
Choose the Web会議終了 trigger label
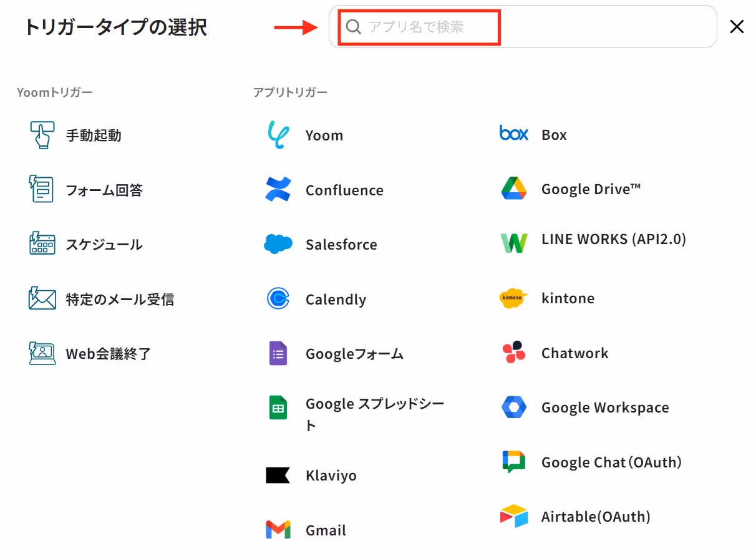(x=109, y=354)
